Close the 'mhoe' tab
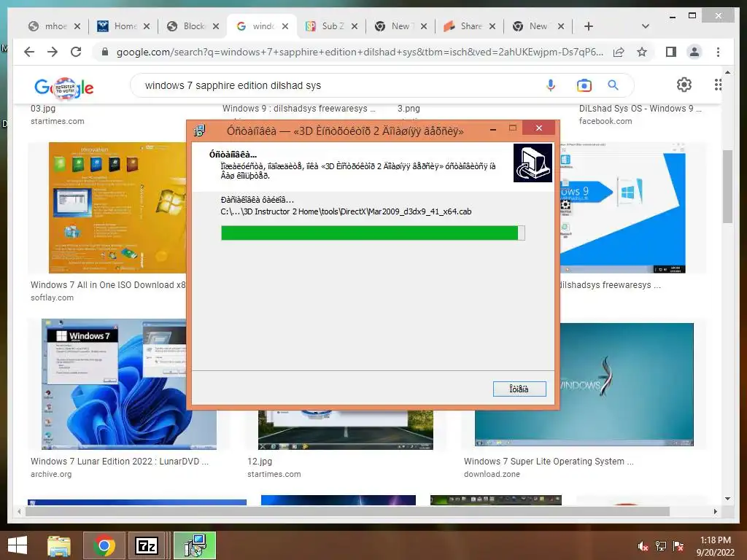This screenshot has width=747, height=560. tap(77, 26)
